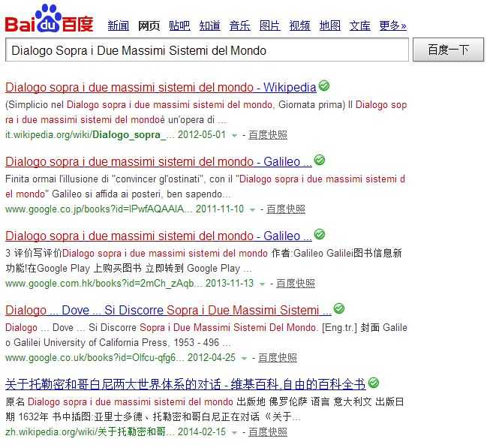
Task: Expand dropdown arrow after date 2012-04-25
Action: [x=244, y=359]
